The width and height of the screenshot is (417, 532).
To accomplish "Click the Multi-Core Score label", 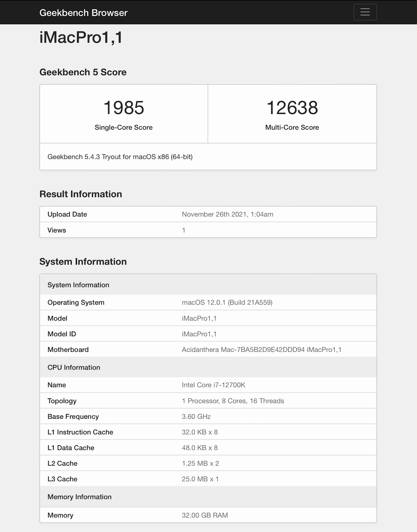I will pyautogui.click(x=292, y=128).
